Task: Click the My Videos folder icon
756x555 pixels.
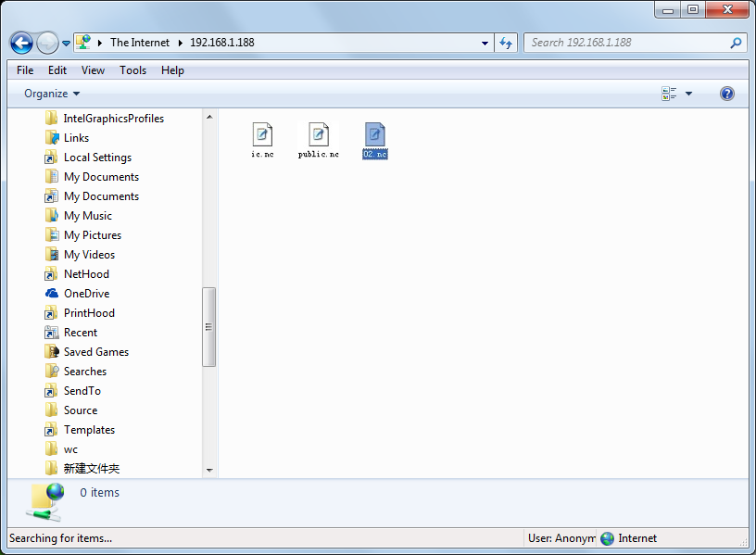Action: [x=52, y=254]
